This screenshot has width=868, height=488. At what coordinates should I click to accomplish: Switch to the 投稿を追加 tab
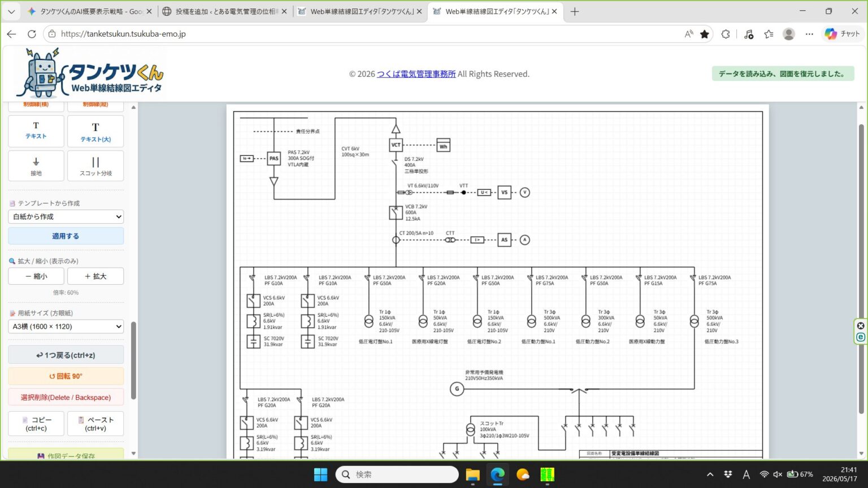[x=224, y=11]
